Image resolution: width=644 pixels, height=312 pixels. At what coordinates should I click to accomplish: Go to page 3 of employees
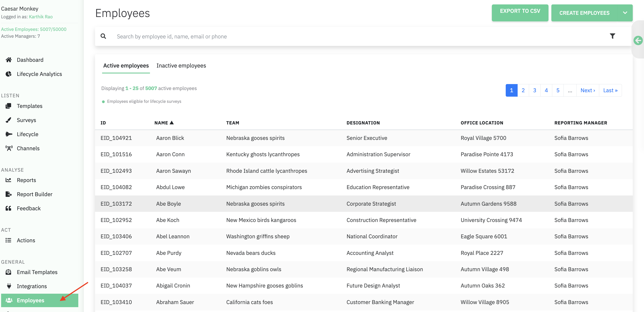pos(535,90)
